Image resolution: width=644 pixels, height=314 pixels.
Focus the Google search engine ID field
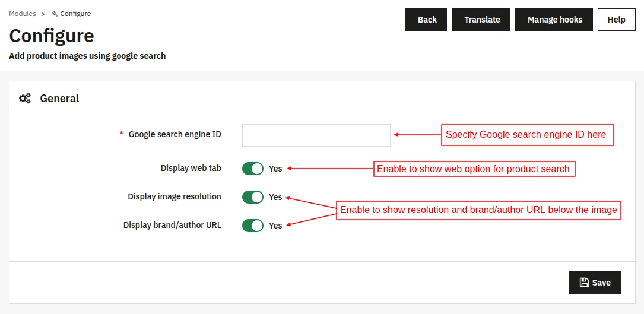pos(316,135)
